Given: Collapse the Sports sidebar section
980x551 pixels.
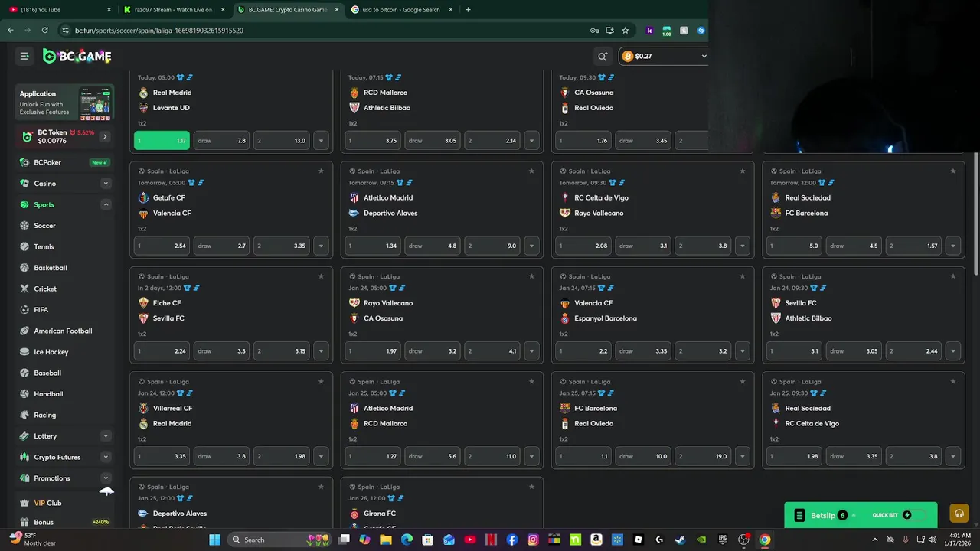Looking at the screenshot, I should (106, 204).
